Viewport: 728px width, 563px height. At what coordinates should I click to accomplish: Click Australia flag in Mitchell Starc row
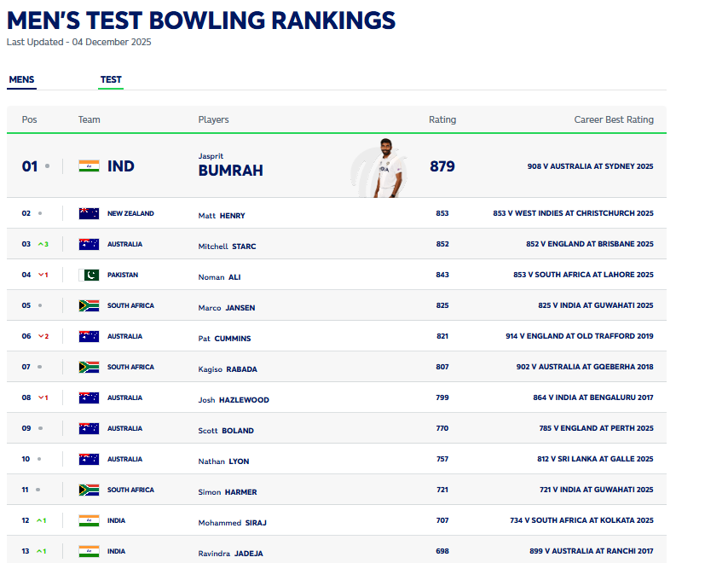pyautogui.click(x=89, y=245)
